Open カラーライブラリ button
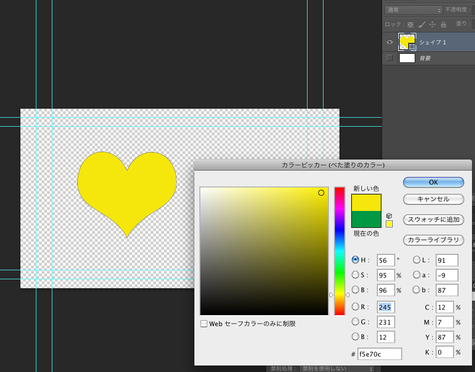 (x=433, y=240)
